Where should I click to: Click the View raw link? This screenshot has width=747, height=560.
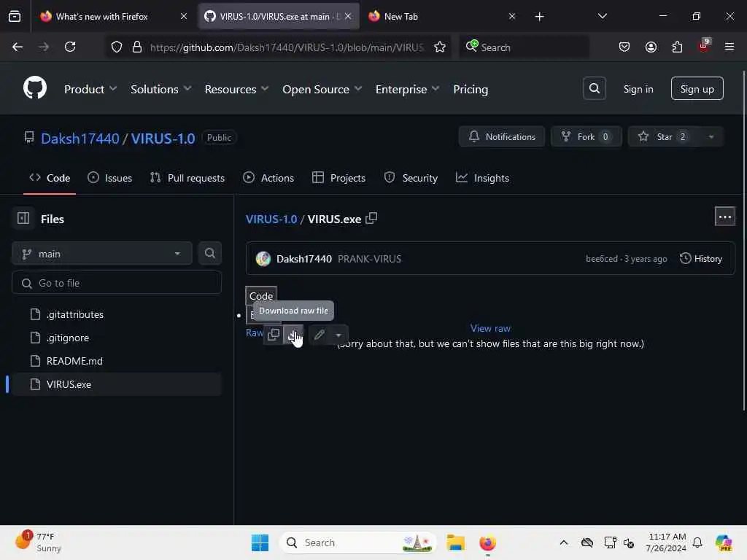click(x=490, y=328)
